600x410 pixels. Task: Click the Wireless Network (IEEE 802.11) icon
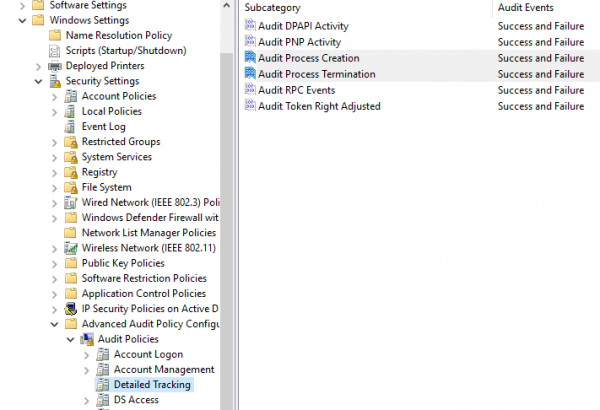[70, 248]
